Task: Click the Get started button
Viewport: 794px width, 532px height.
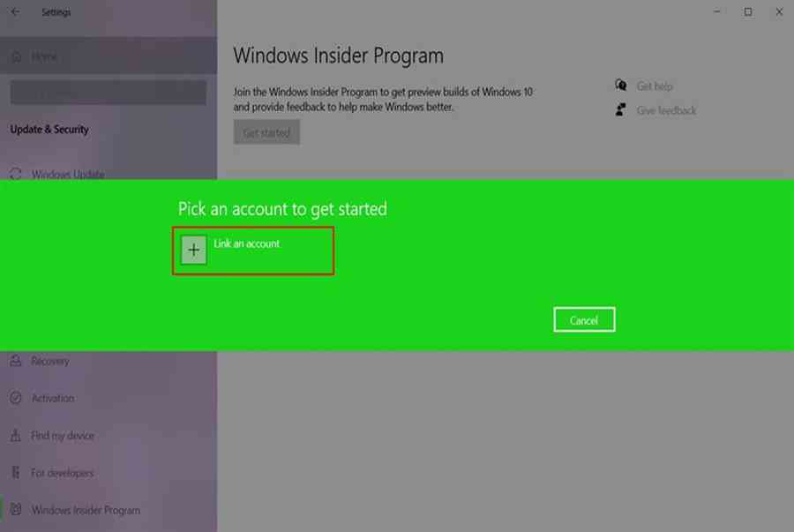Action: 266,132
